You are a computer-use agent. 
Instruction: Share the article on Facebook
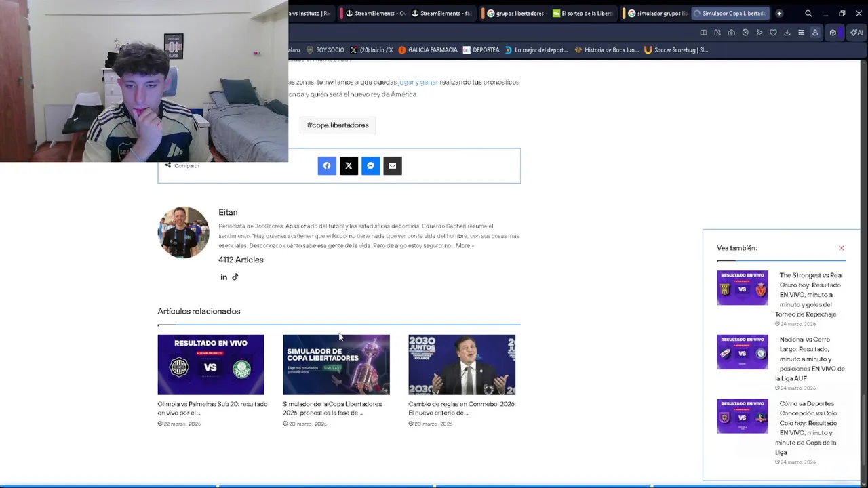(x=327, y=166)
